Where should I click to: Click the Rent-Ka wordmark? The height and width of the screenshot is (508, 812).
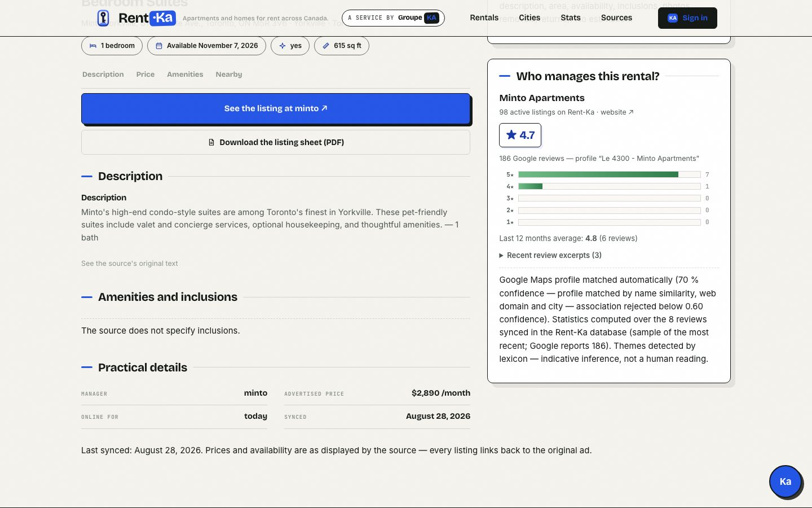click(x=147, y=18)
